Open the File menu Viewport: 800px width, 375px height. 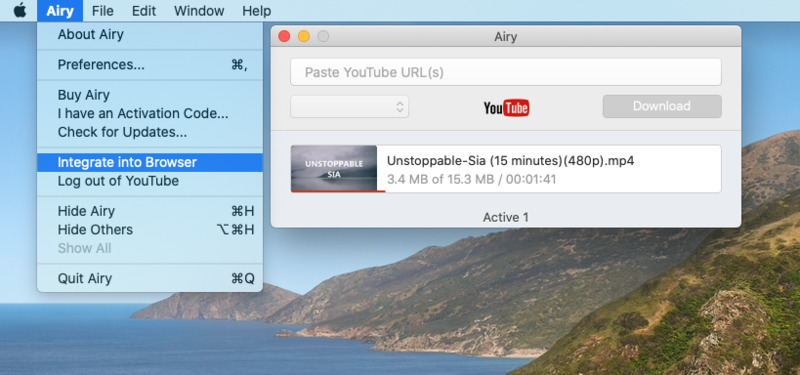point(103,11)
